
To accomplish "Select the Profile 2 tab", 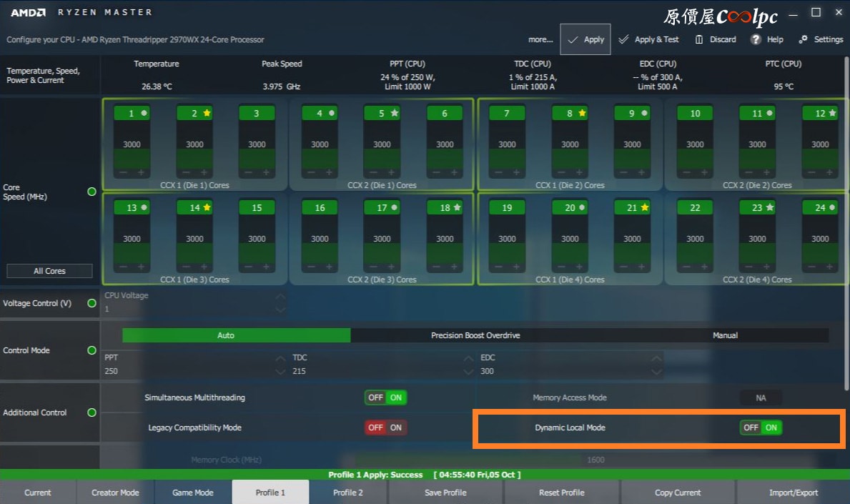I will click(348, 492).
